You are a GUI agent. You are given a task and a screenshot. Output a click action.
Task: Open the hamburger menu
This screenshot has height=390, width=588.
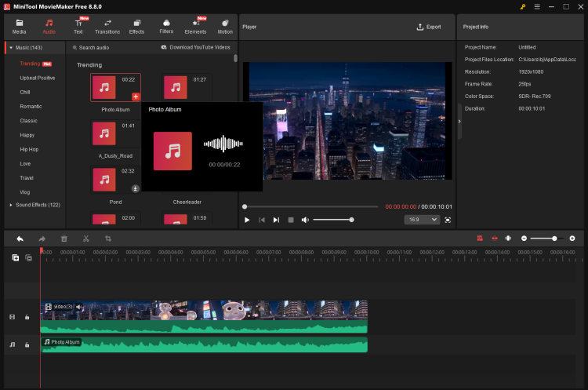tap(537, 7)
